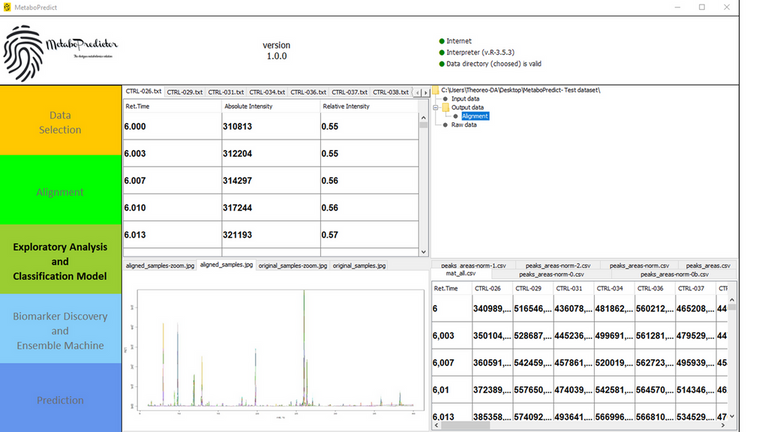Open original_samples-zoom.jpg tab
Image resolution: width=768 pixels, height=432 pixels.
click(292, 265)
